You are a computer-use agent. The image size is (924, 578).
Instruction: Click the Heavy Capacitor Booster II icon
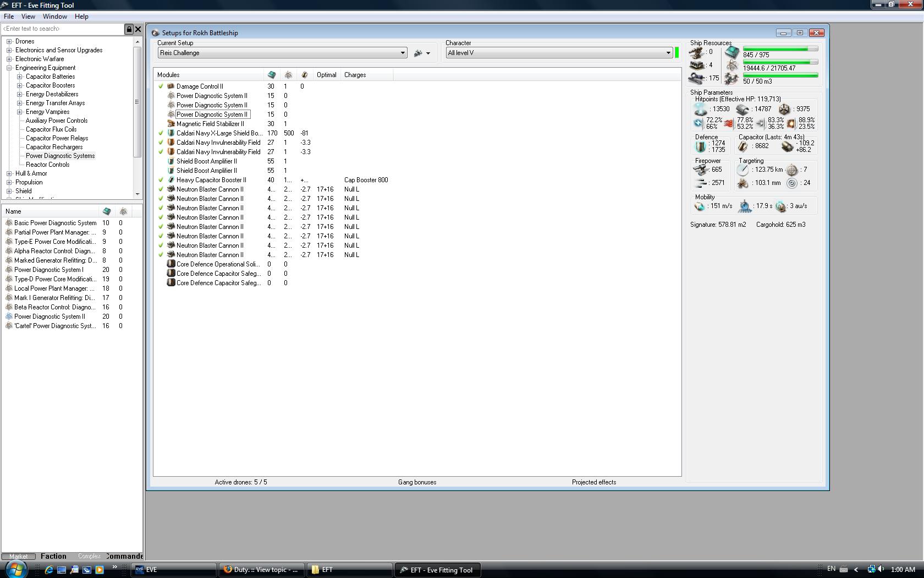click(x=171, y=180)
